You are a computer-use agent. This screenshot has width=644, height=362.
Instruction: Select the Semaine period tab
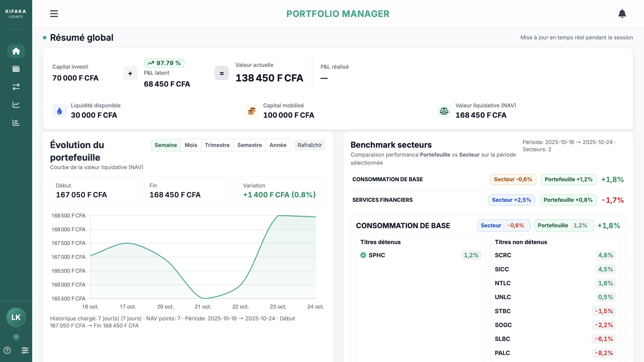tap(165, 145)
